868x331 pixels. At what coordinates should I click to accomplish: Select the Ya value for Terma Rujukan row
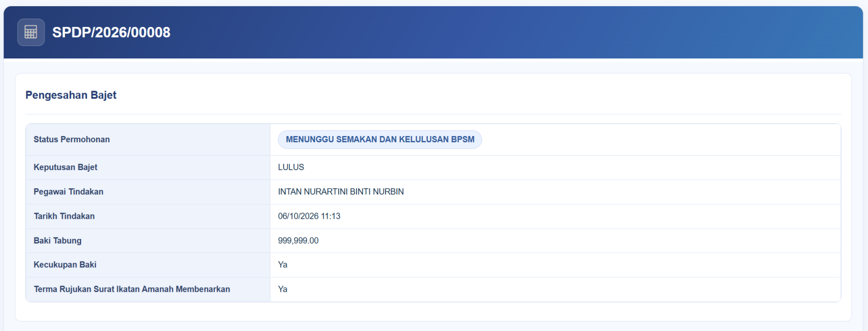pos(283,289)
